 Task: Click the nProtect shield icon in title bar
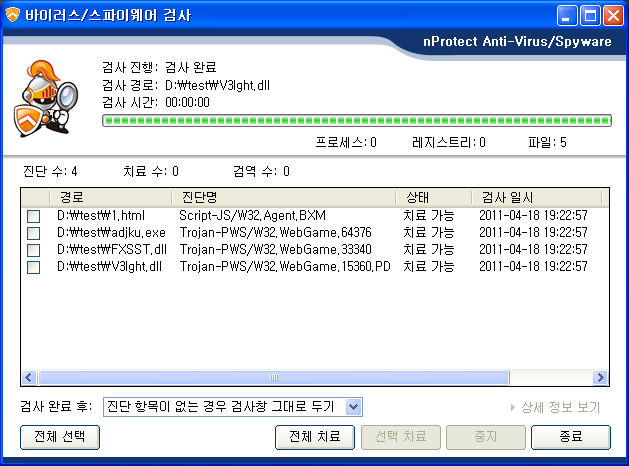[13, 15]
